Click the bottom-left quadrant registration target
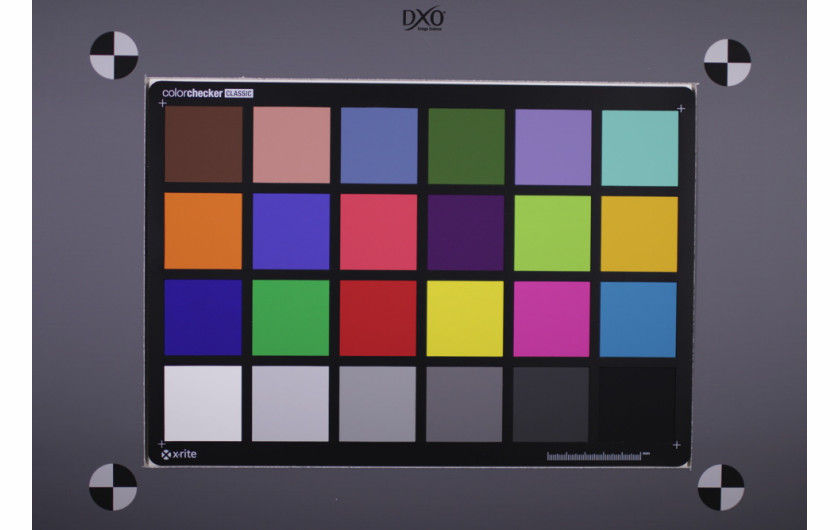Screen dimensions: 840x530 coord(113,487)
